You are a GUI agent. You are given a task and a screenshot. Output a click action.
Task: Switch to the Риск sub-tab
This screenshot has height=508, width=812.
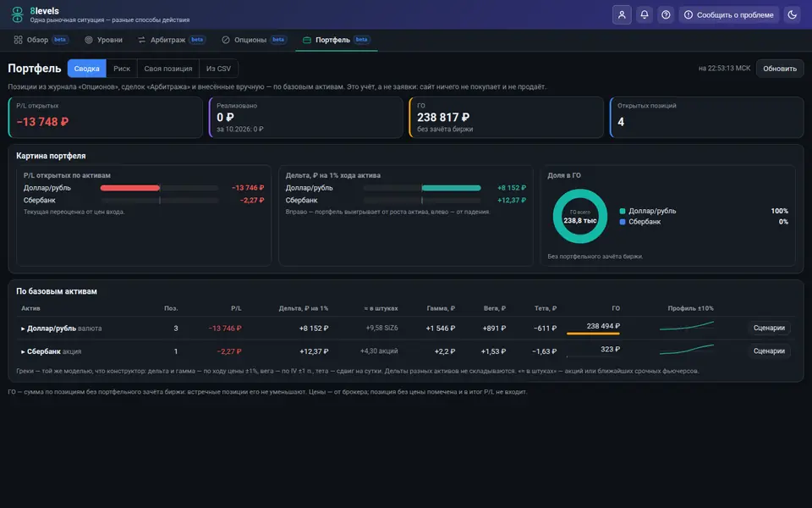click(122, 69)
